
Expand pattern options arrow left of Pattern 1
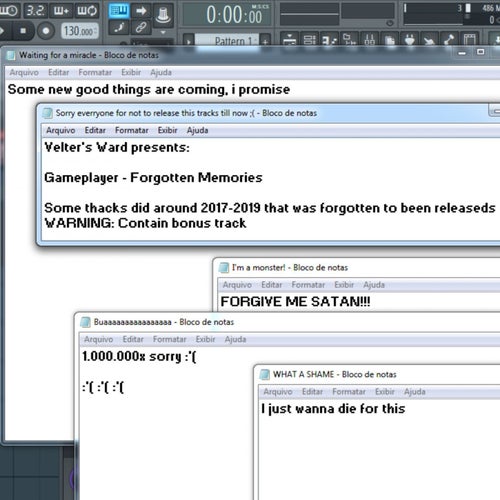[x=189, y=41]
